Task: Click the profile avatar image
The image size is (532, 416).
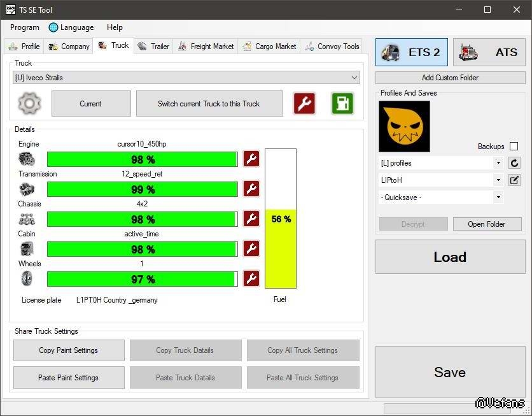Action: click(405, 126)
